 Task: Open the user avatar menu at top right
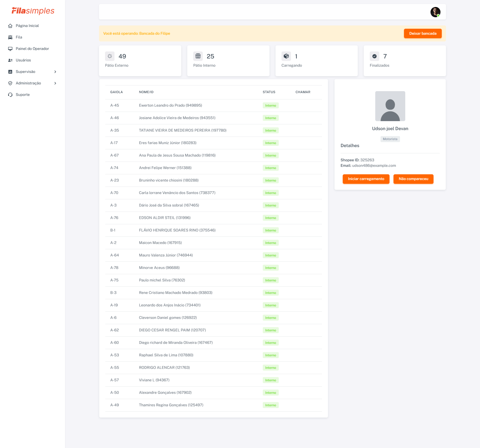click(x=435, y=12)
